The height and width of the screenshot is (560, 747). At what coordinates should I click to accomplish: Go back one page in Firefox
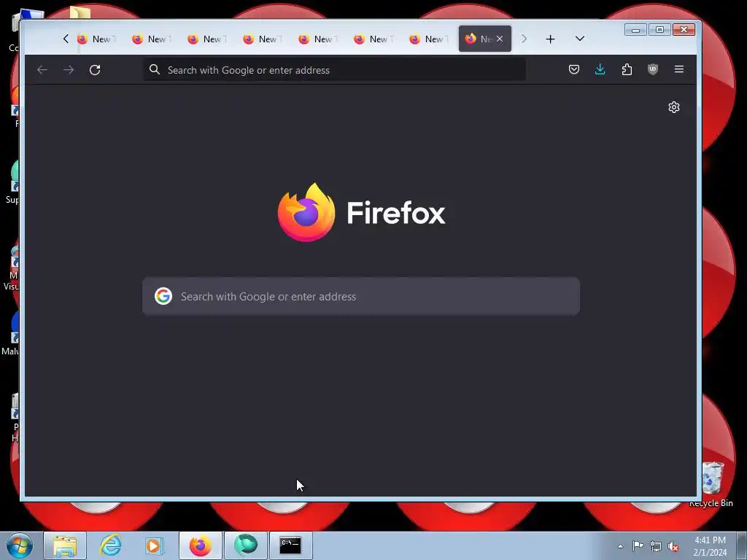tap(42, 70)
